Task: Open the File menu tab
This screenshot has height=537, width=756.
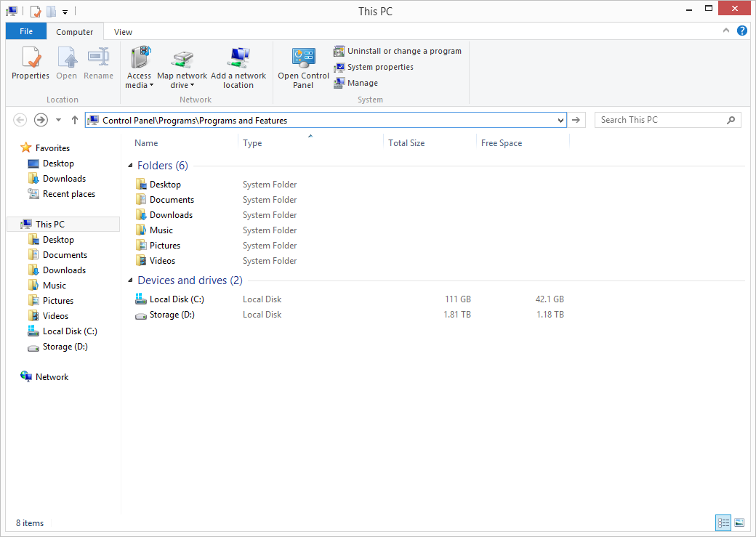Action: tap(26, 31)
